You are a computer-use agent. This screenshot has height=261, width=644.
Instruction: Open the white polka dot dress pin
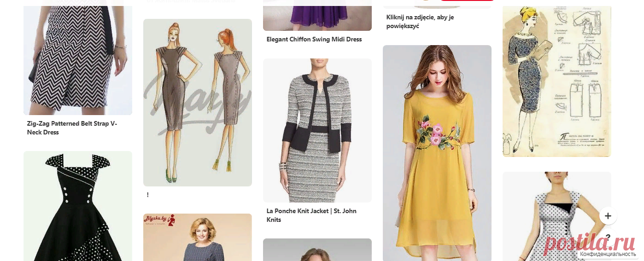(557, 216)
